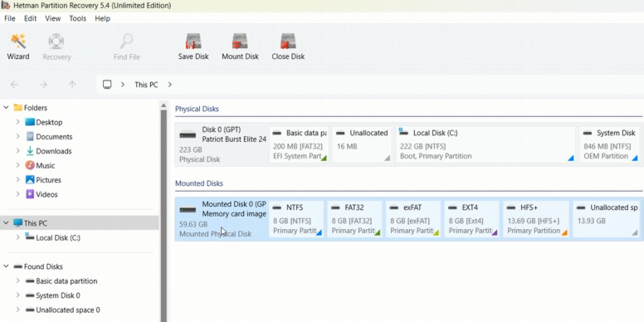Select the 8 GB exFAT mounted partition

click(413, 219)
